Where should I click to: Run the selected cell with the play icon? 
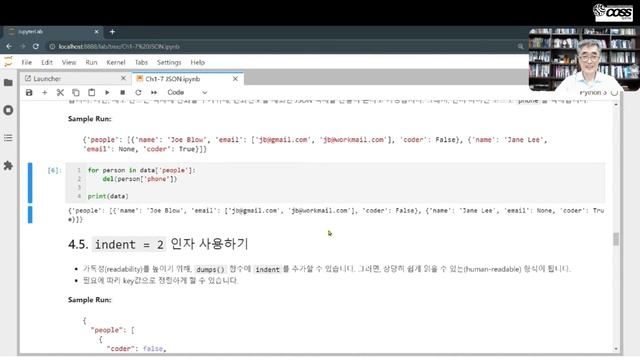(x=107, y=93)
